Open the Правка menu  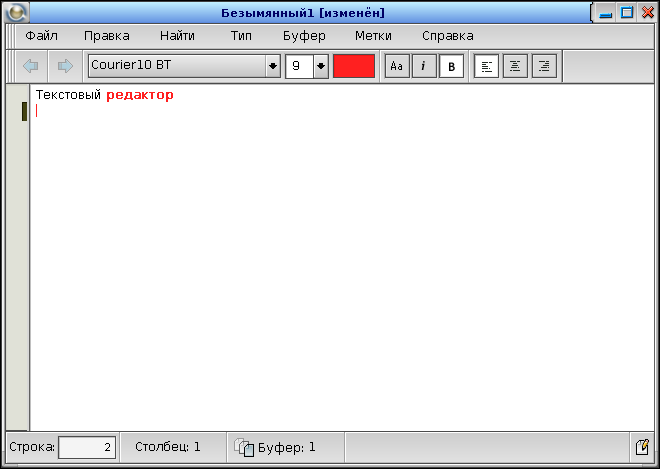click(107, 35)
